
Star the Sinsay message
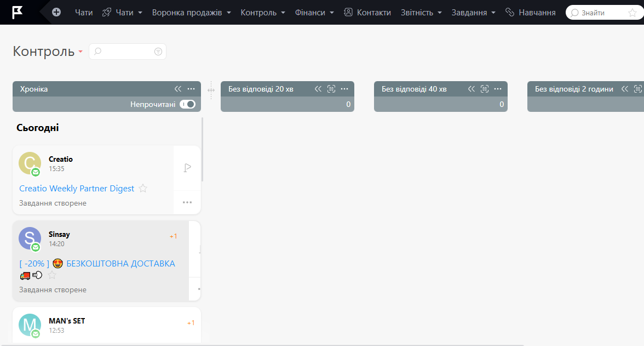51,275
